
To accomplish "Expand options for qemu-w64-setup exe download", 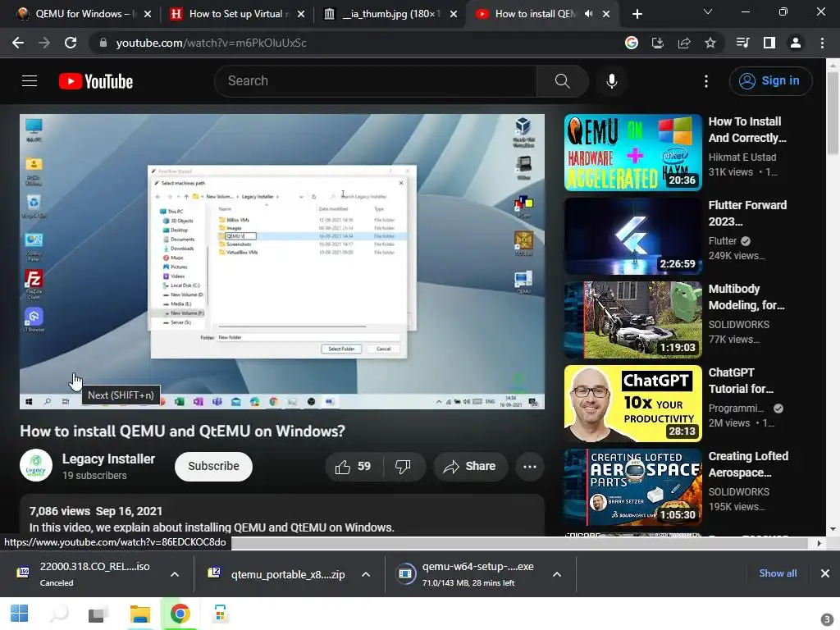I will coord(557,574).
